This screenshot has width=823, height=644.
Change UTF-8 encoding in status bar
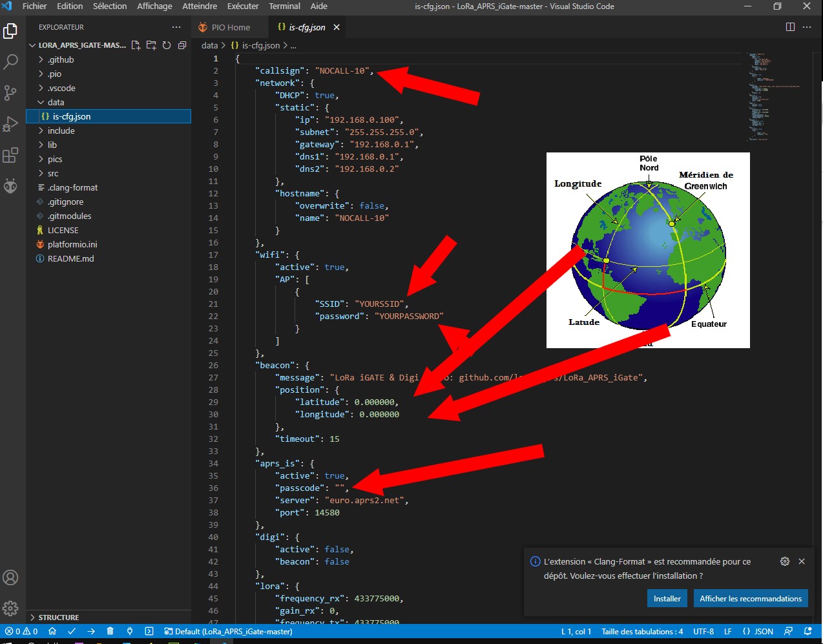point(703,631)
